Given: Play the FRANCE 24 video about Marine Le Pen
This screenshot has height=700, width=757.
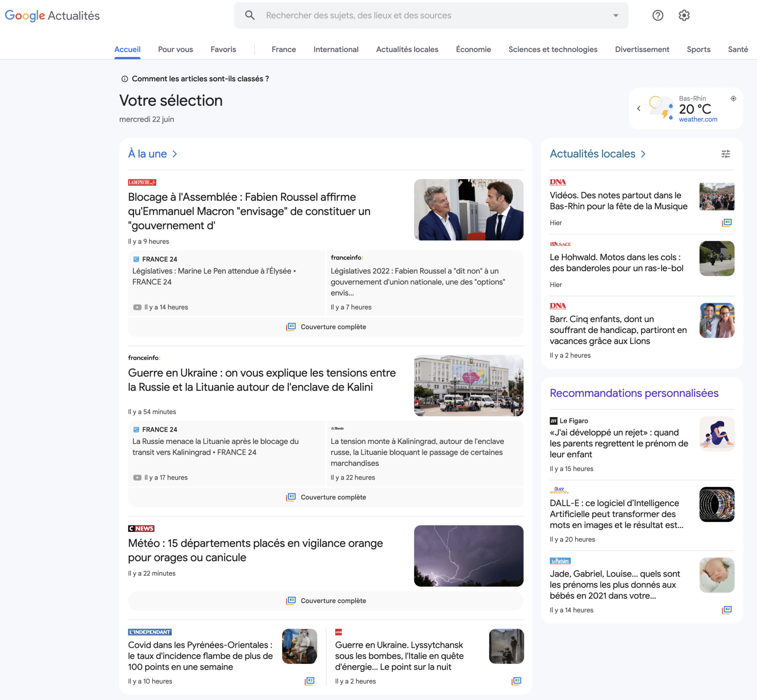Looking at the screenshot, I should pyautogui.click(x=137, y=307).
